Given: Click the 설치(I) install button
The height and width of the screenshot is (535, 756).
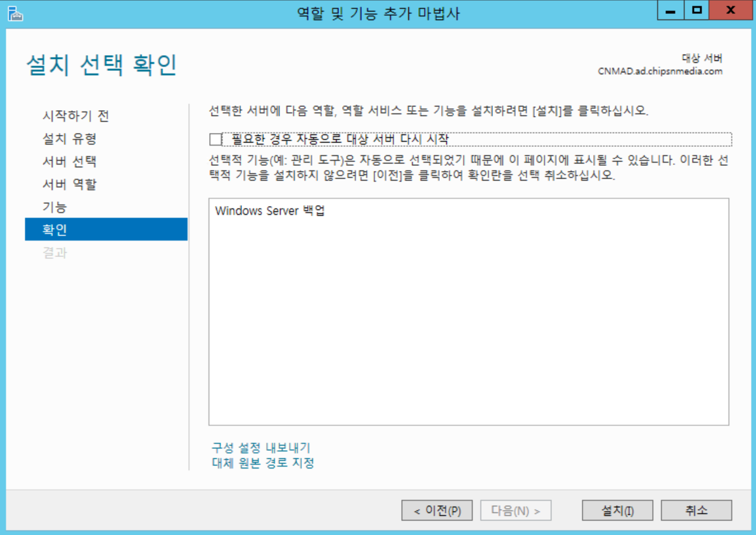Looking at the screenshot, I should (617, 510).
